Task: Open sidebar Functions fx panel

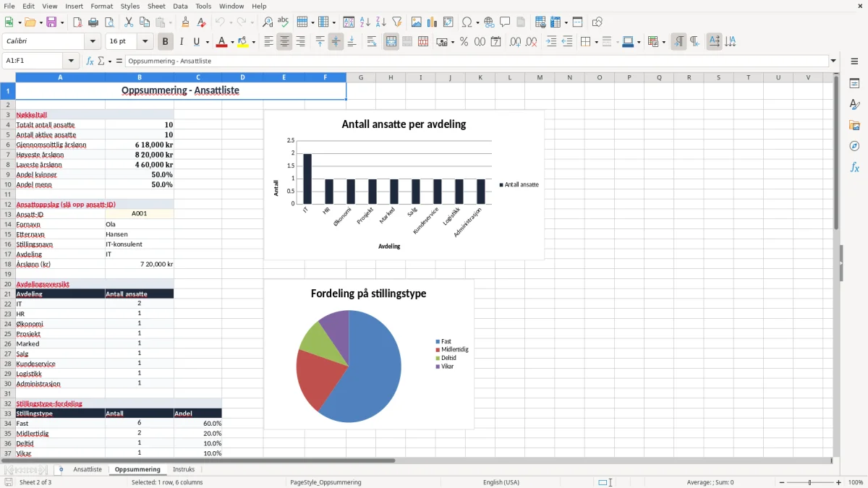Action: (854, 168)
